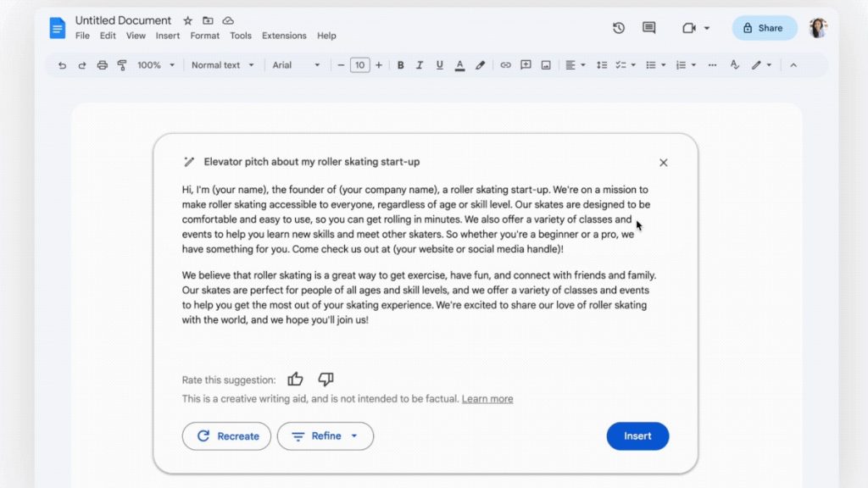Select the paint format tool
868x488 pixels.
coord(122,65)
